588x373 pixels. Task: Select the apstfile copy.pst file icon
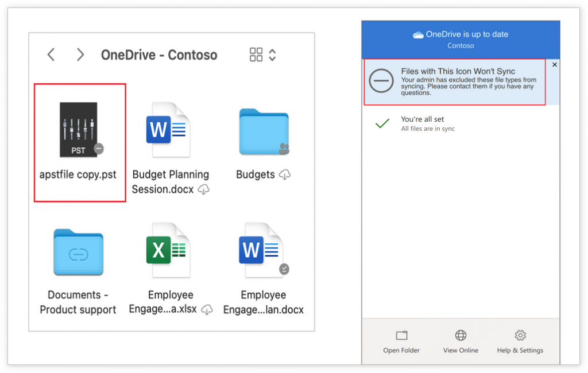pyautogui.click(x=79, y=131)
